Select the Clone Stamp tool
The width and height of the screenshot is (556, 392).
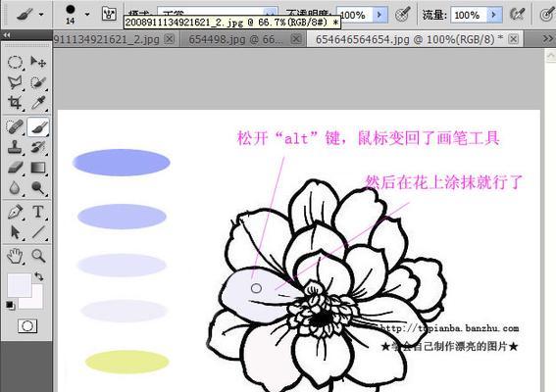point(15,147)
